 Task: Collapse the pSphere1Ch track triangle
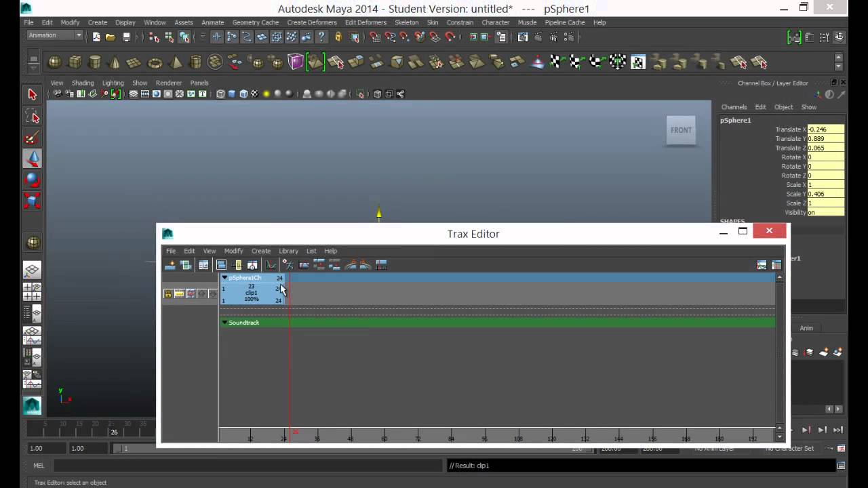tap(224, 278)
